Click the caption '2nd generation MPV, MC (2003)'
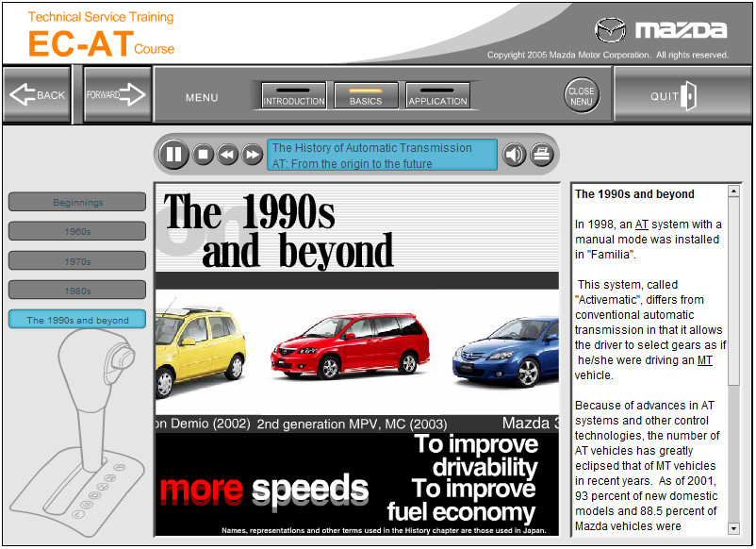The height and width of the screenshot is (549, 756). point(352,424)
